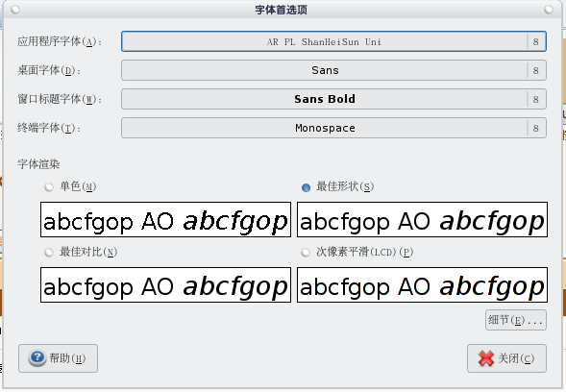566x392 pixels.
Task: Click the font preview sample under 最佳形状
Action: 422,219
